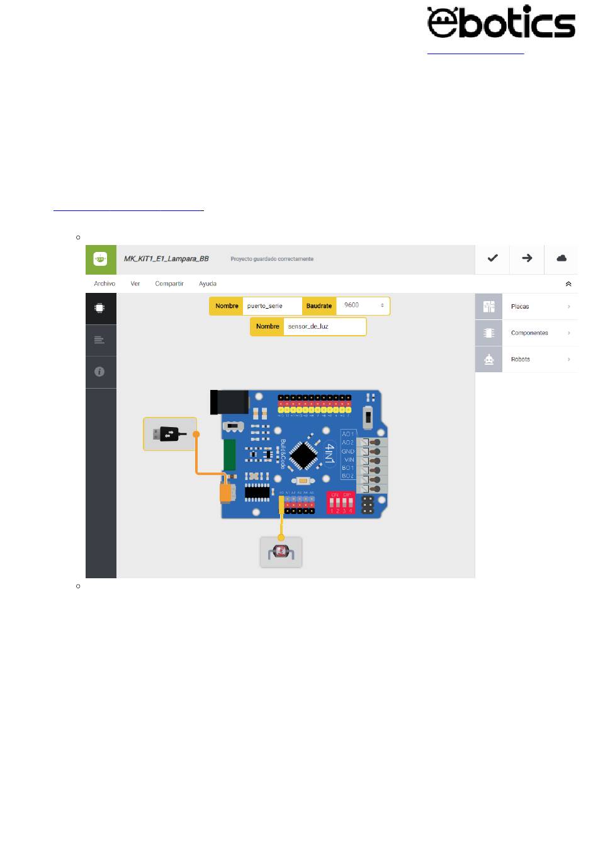Open the Ver menu
Viewport: 598px width, 868px height.
135,284
